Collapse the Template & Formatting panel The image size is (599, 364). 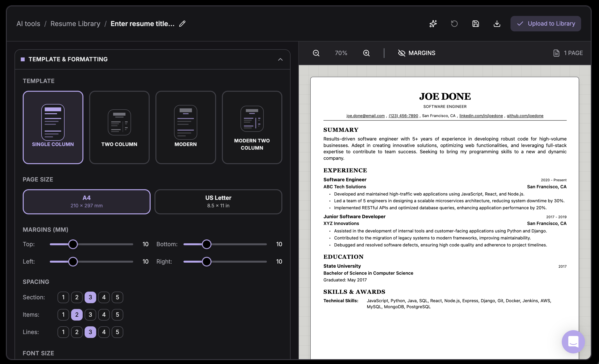click(x=280, y=59)
